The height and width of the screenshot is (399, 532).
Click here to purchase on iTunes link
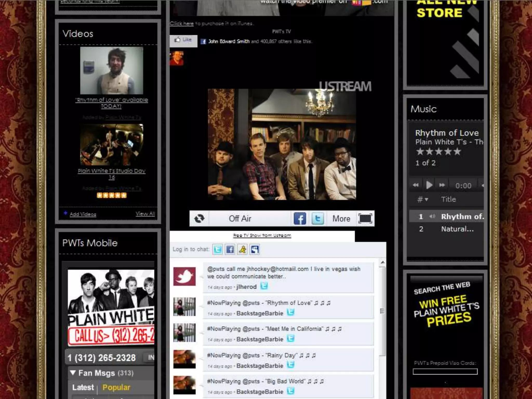point(182,23)
